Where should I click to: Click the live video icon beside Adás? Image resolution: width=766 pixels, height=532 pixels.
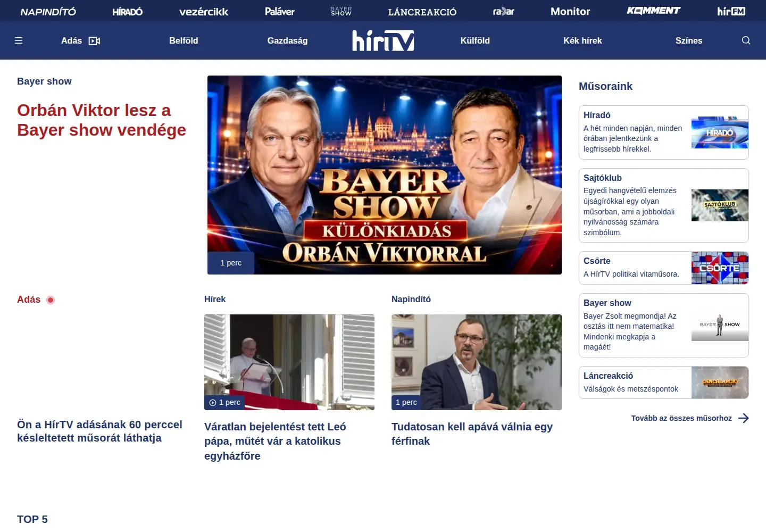pyautogui.click(x=94, y=41)
